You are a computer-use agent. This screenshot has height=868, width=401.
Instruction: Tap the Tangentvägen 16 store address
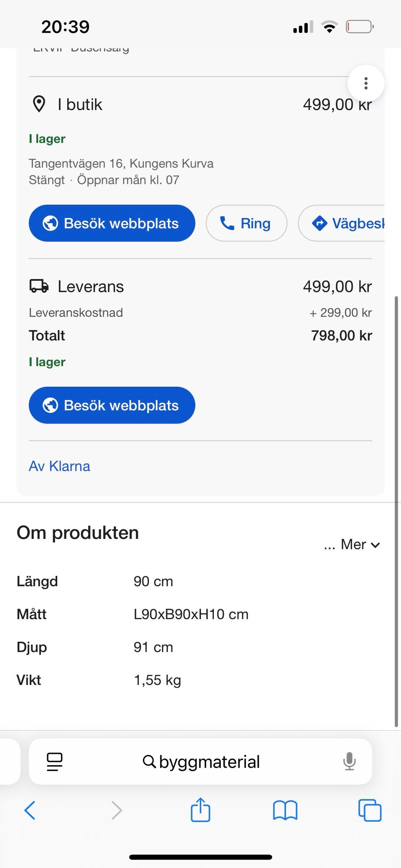pos(121,163)
